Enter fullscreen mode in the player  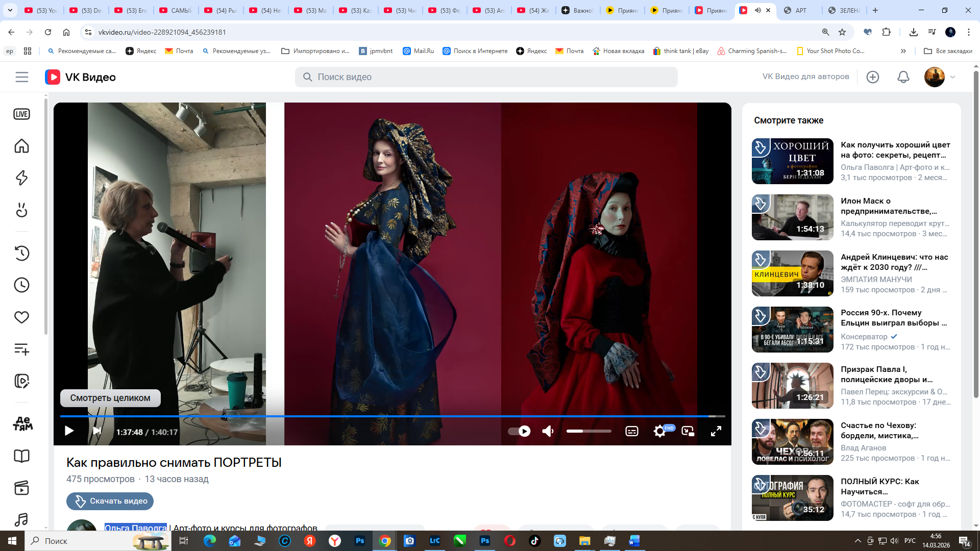pos(716,432)
